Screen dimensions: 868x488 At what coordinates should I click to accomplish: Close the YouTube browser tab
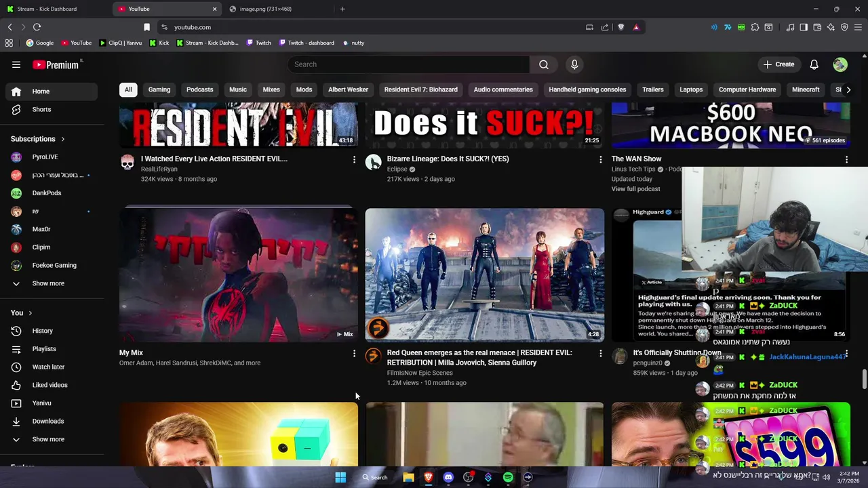click(x=215, y=9)
